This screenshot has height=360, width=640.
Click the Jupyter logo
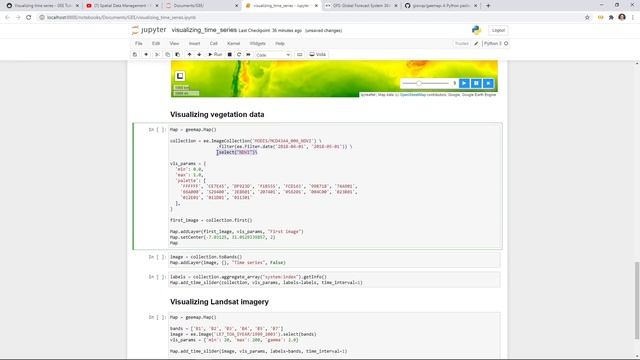[149, 30]
